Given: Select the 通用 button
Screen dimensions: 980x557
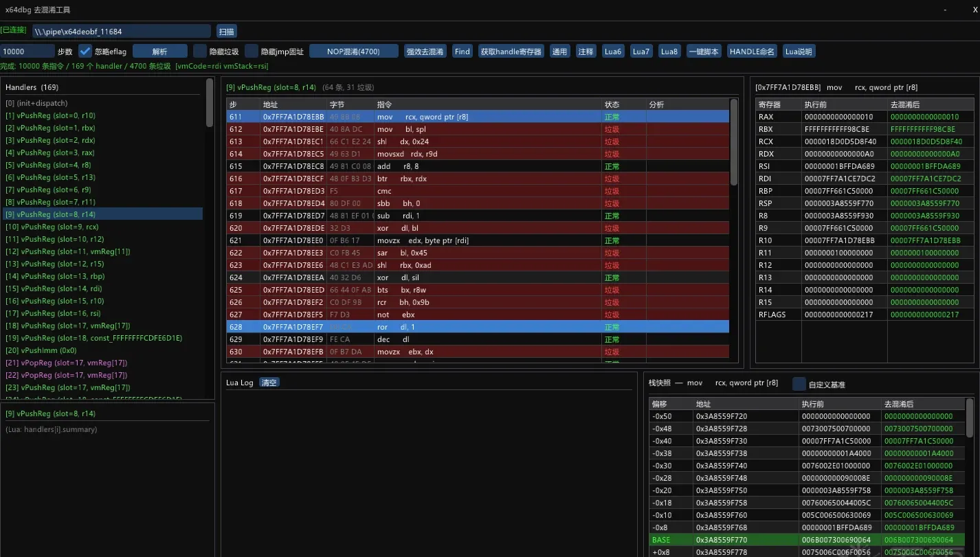Looking at the screenshot, I should (x=560, y=51).
